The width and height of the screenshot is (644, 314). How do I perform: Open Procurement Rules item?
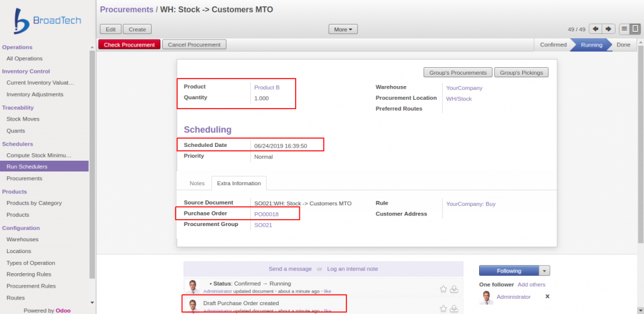pyautogui.click(x=31, y=286)
